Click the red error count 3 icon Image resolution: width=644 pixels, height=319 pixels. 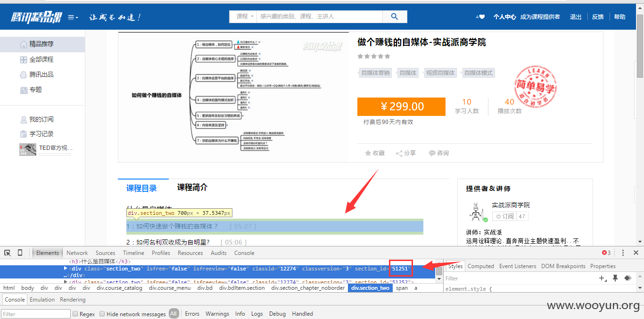606,253
